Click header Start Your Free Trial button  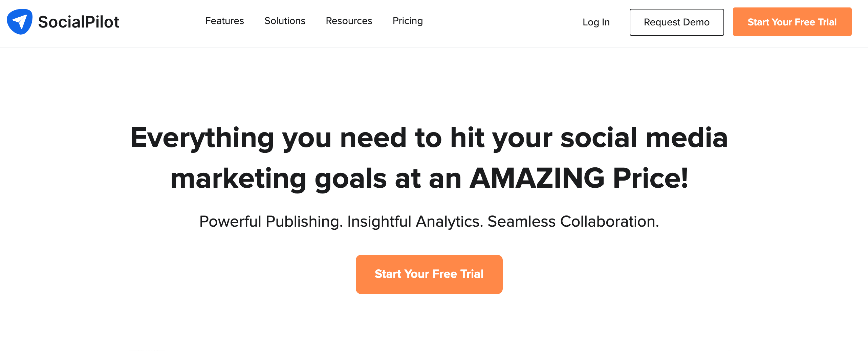coord(792,22)
